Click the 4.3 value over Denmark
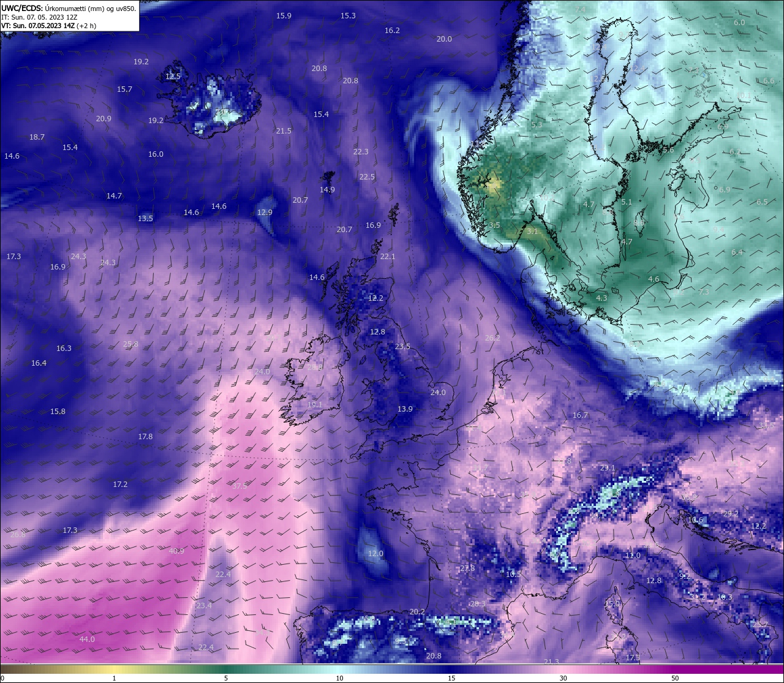 (601, 298)
